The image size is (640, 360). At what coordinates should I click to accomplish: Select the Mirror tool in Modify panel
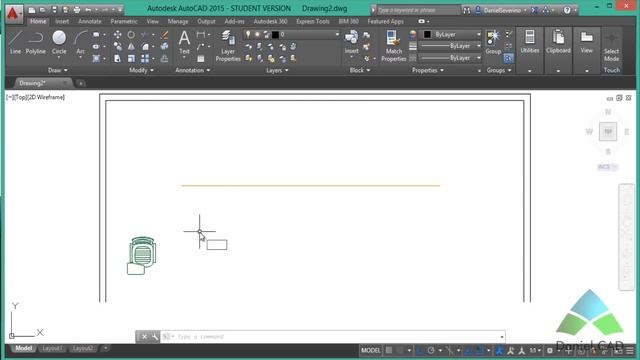tap(131, 47)
